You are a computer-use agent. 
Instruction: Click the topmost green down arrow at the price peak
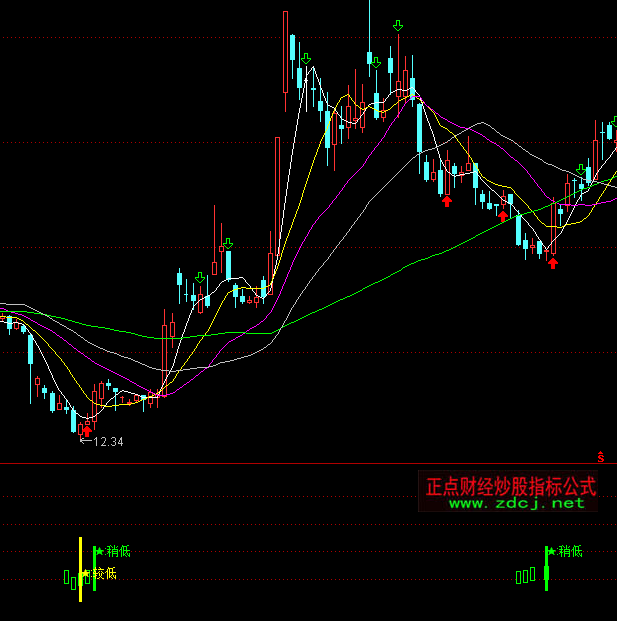click(x=398, y=25)
